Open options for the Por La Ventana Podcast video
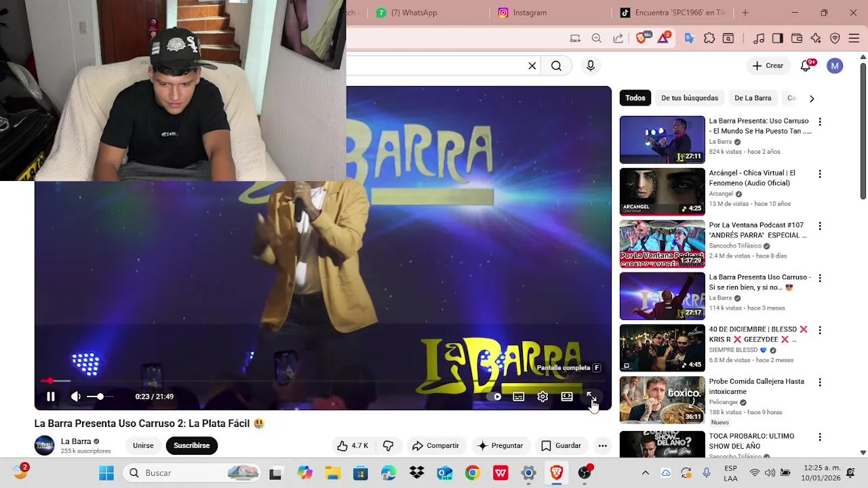Screen dimensions: 868x488 820,226
